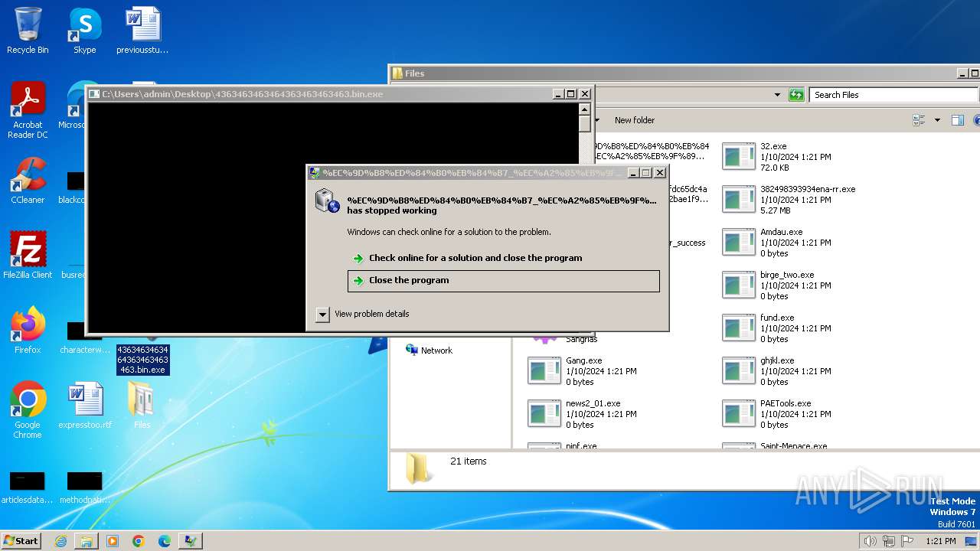Toggle the preview pane in Files window
The height and width of the screenshot is (551, 980).
(x=957, y=120)
